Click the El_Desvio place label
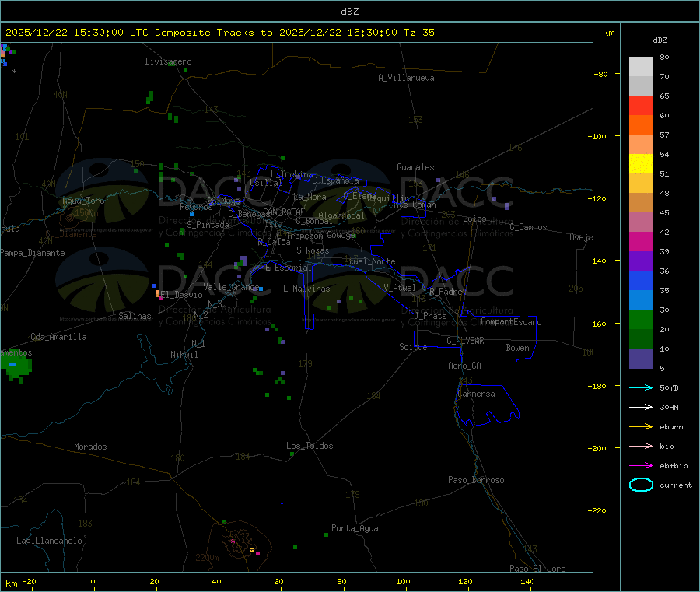The height and width of the screenshot is (592, 700). (x=181, y=295)
